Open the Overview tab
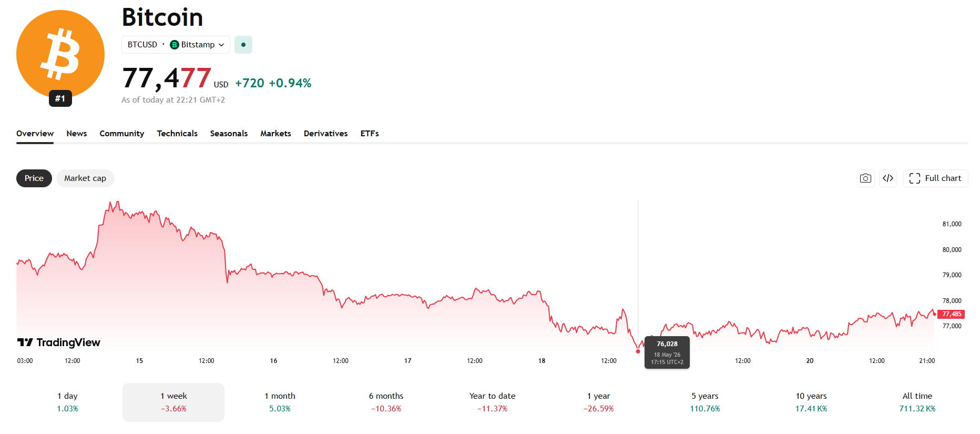Viewport: 980px width, 434px height. pos(35,134)
